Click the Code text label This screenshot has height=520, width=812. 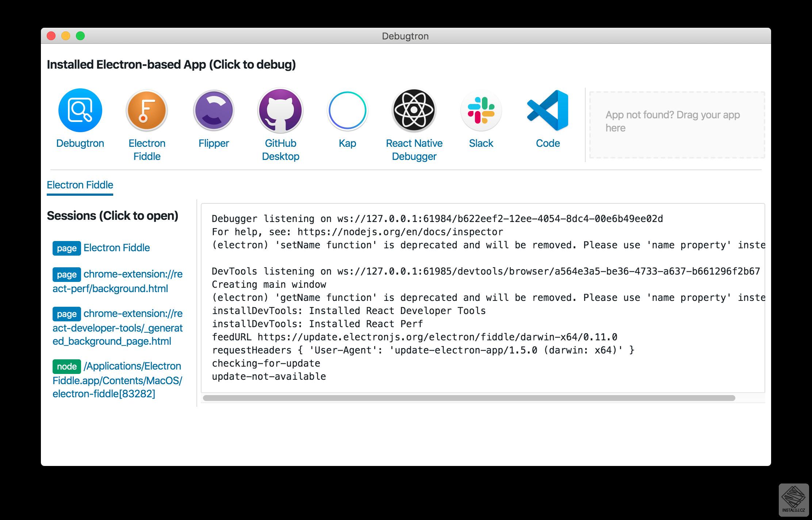(x=548, y=143)
